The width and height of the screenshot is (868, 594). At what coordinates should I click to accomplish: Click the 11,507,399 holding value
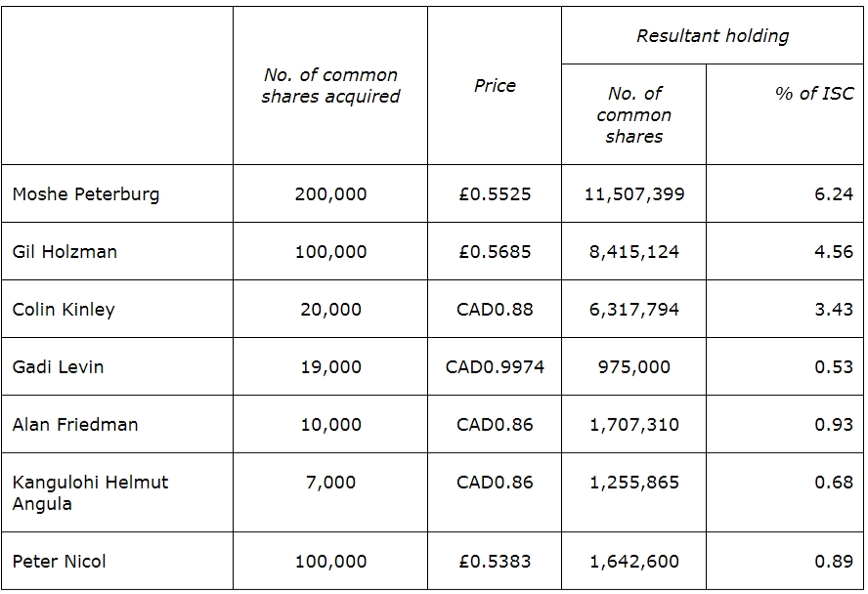pyautogui.click(x=633, y=193)
